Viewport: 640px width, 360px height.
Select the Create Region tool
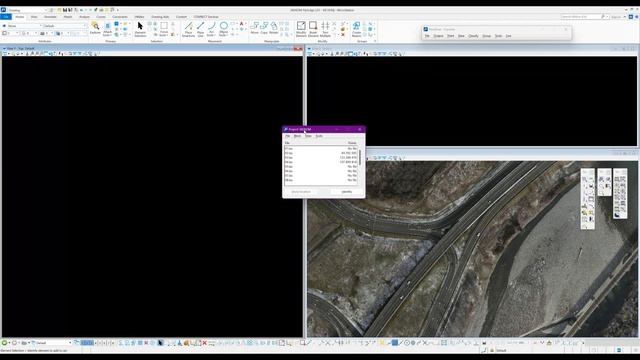tap(356, 29)
